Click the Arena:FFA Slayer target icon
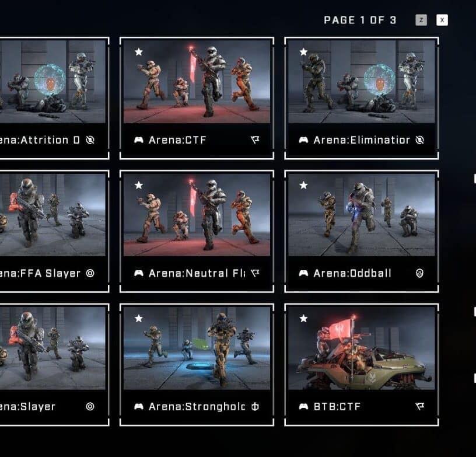 point(90,273)
